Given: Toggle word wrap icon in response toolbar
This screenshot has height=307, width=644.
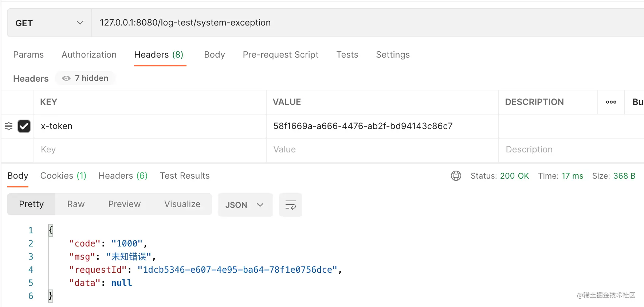Looking at the screenshot, I should point(290,205).
